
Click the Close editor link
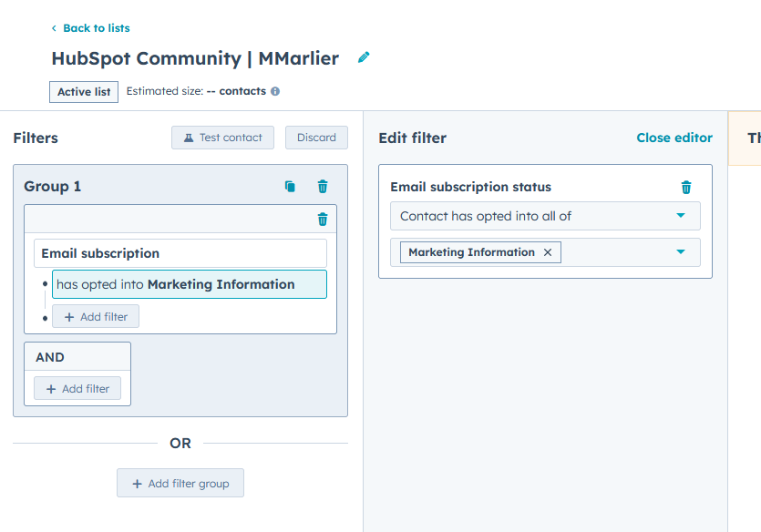tap(674, 137)
